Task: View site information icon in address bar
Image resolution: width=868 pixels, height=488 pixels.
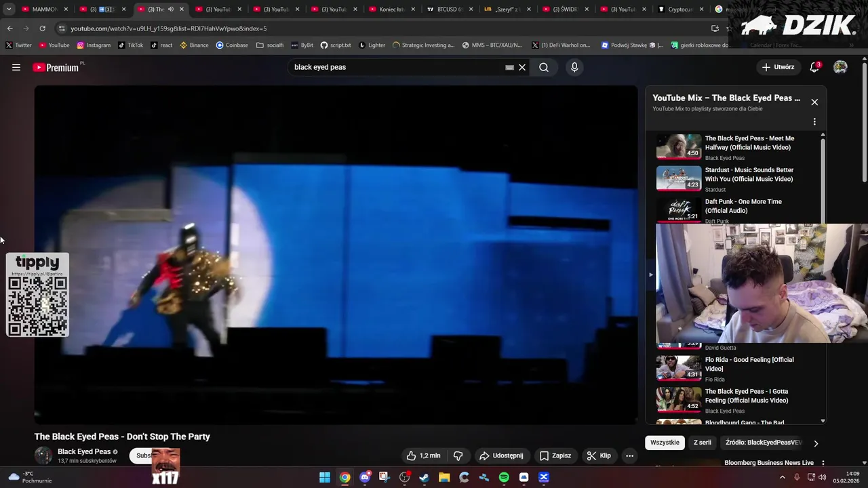Action: 62,28
